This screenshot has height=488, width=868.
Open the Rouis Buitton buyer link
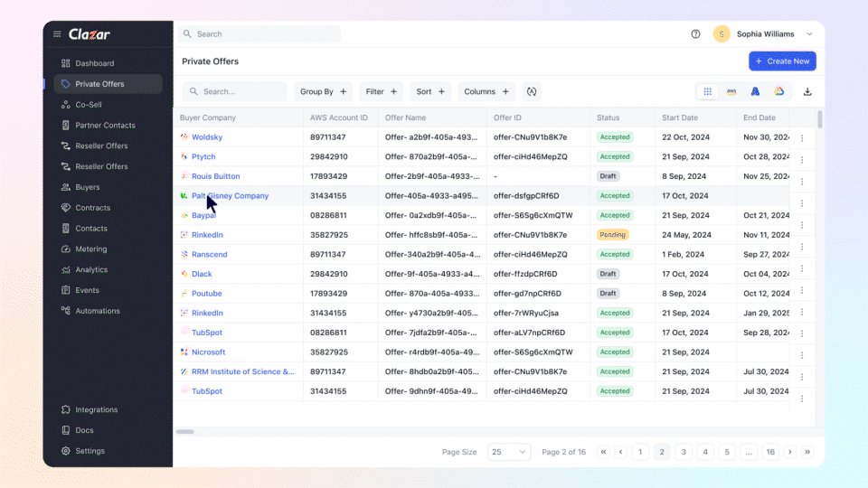pos(216,176)
